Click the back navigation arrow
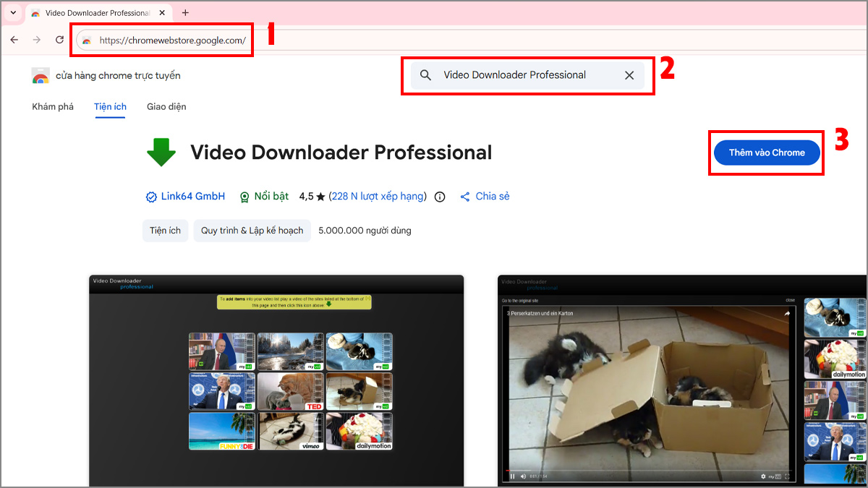 [14, 40]
